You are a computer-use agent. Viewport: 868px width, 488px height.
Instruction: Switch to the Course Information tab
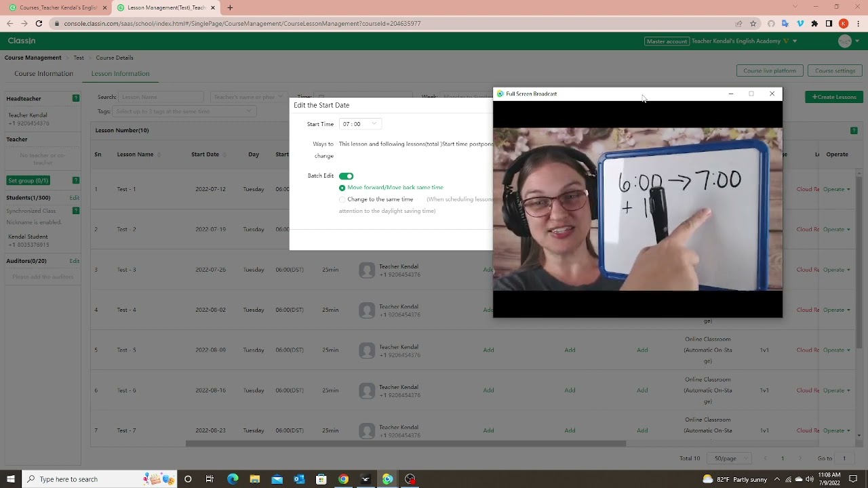click(x=43, y=73)
